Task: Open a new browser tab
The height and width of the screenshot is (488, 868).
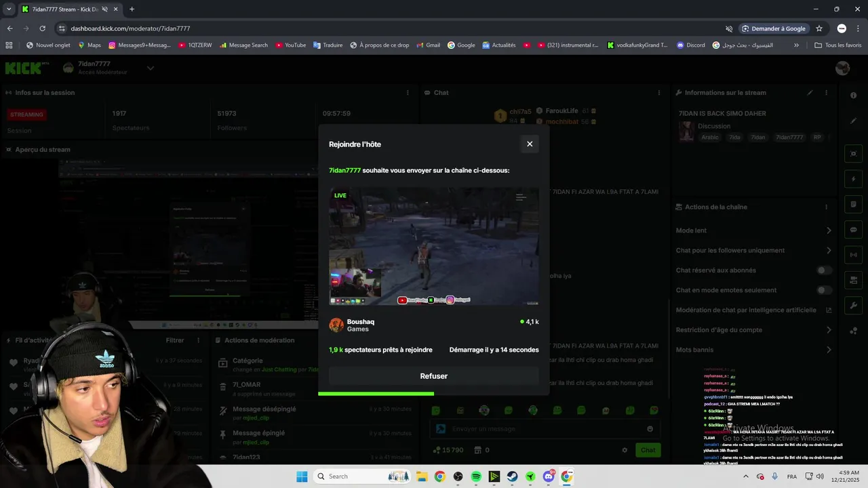Action: 132,9
